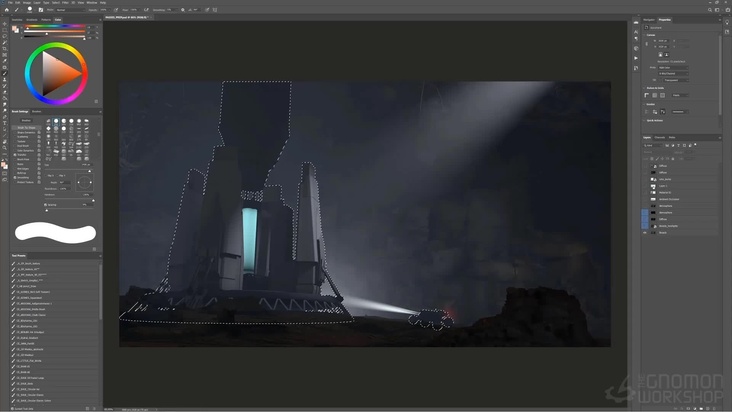Click the hue slider in Color panel
This screenshot has height=412, width=732.
[55, 27]
